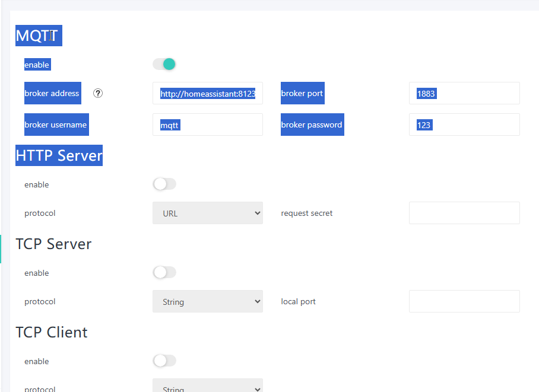The width and height of the screenshot is (539, 392).
Task: Click the TCP Server heading text
Action: click(x=53, y=244)
